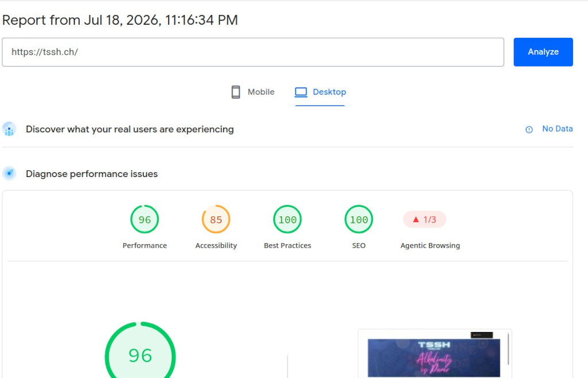Click the mobile phone icon
This screenshot has height=378, width=588.
235,92
